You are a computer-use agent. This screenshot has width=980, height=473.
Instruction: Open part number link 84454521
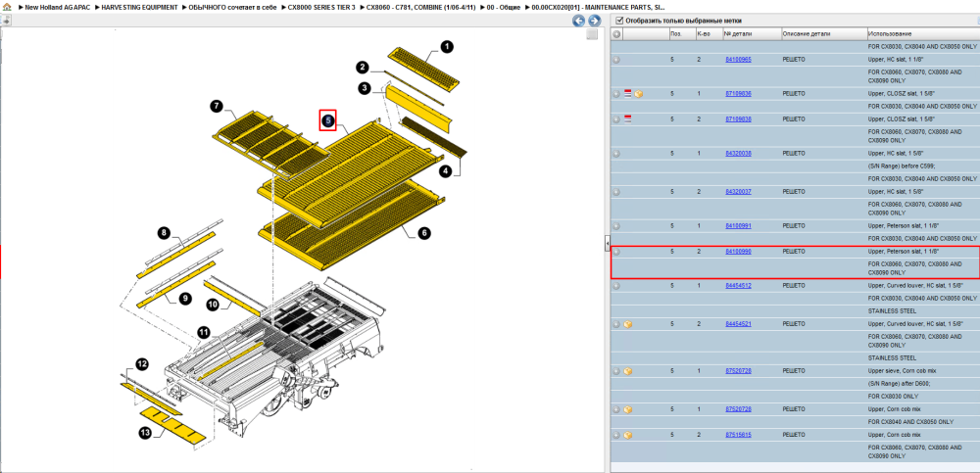tap(738, 324)
